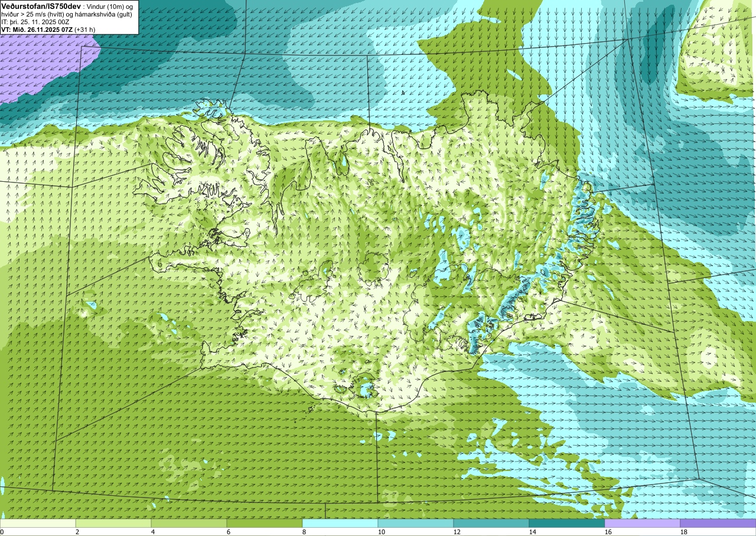Click the pale yellow 0–2 m/s legend swatch
Image resolution: width=756 pixels, height=536 pixels.
(x=38, y=523)
